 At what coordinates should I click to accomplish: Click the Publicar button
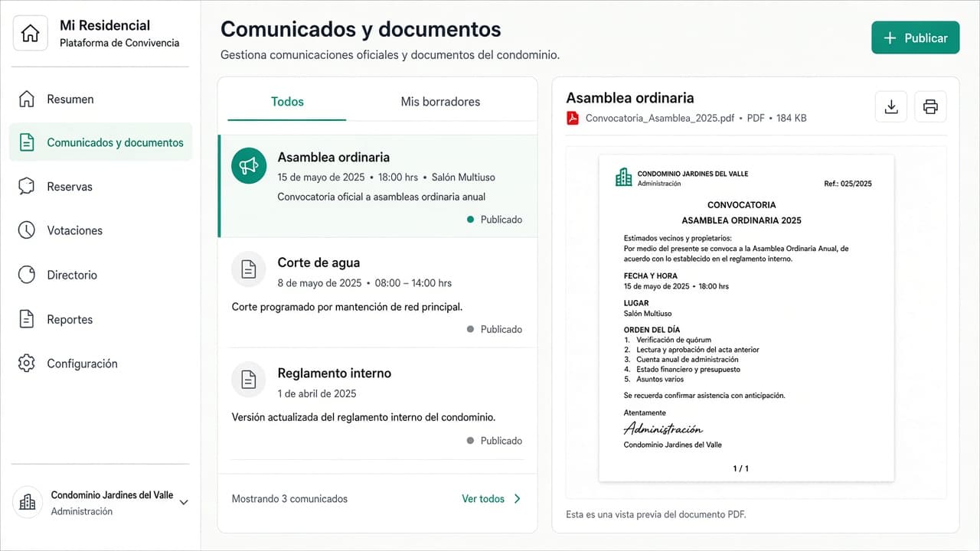[915, 37]
